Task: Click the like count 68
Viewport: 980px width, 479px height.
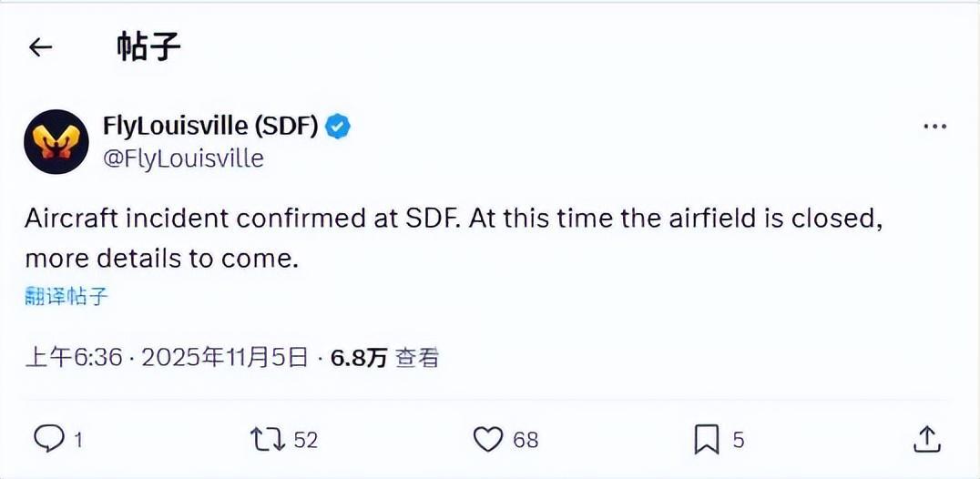Action: (526, 441)
